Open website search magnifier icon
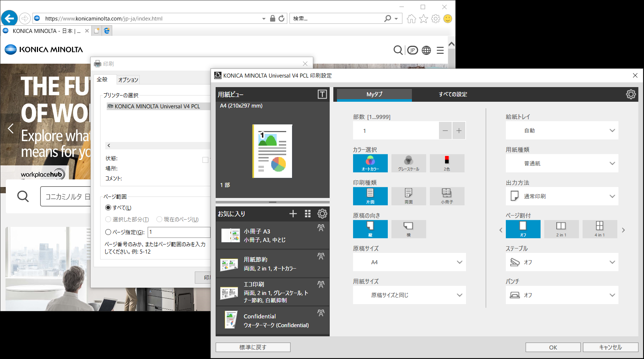This screenshot has width=644, height=359. [398, 50]
